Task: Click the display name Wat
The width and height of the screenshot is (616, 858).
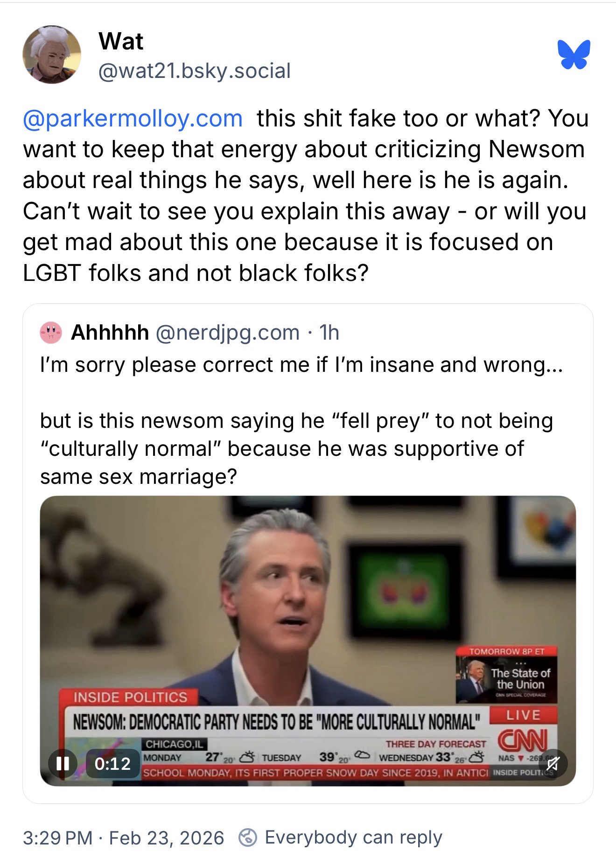Action: pyautogui.click(x=121, y=42)
